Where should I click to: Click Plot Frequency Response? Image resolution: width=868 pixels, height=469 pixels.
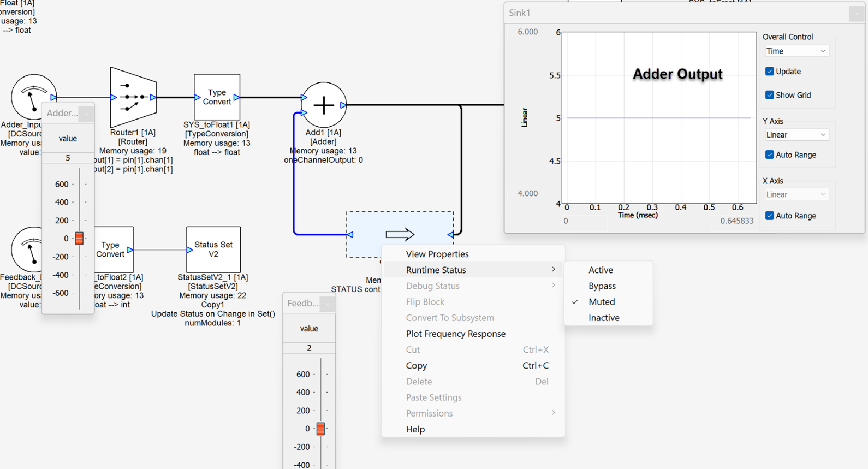point(455,334)
